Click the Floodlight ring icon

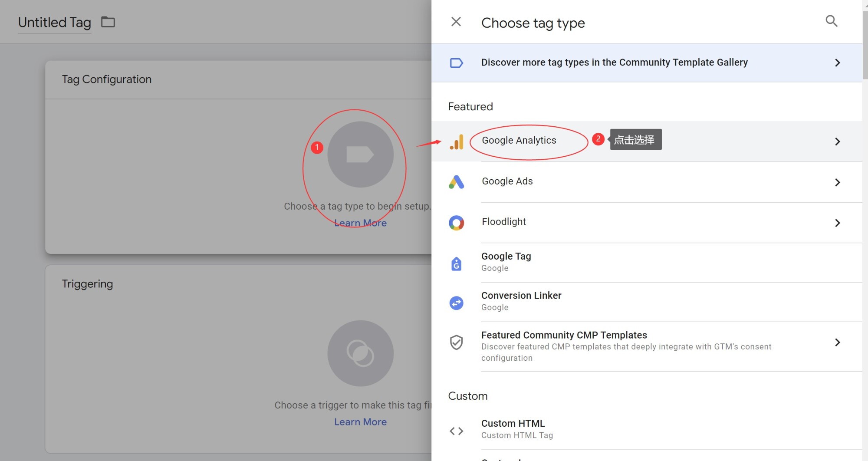coord(456,223)
